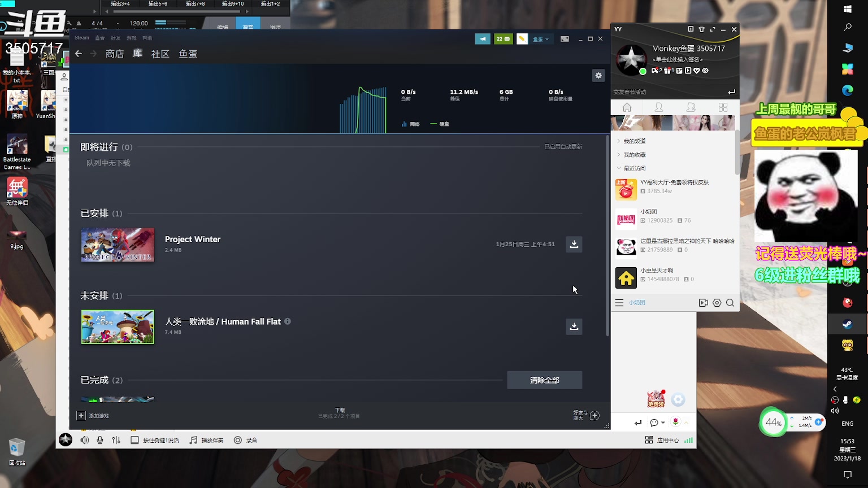Edit the YY signature 单击此处输入签名

(678, 60)
